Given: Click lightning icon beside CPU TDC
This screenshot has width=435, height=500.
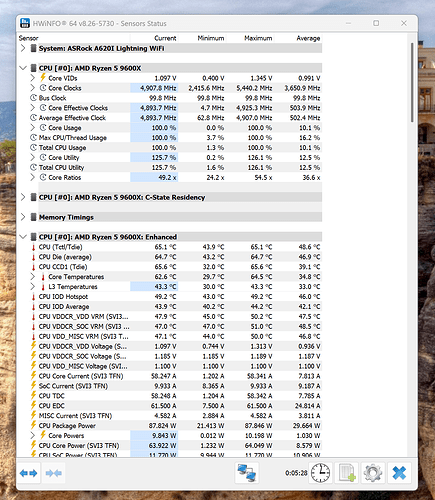Looking at the screenshot, I should (x=33, y=396).
